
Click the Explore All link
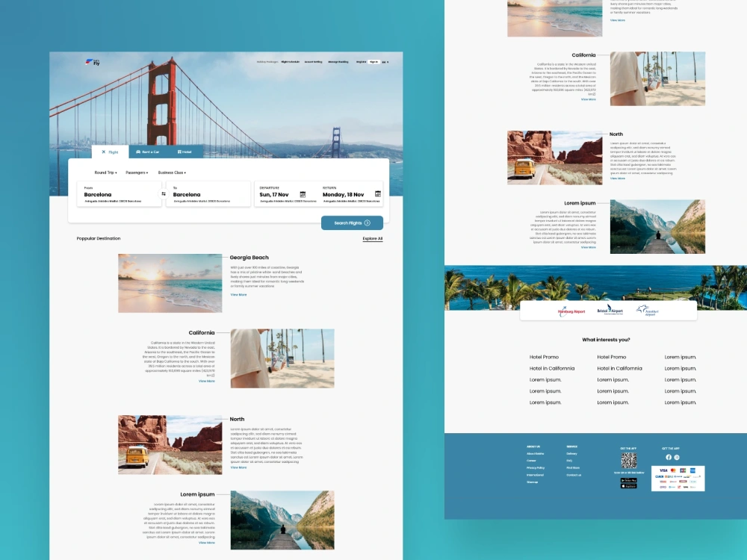tap(373, 239)
